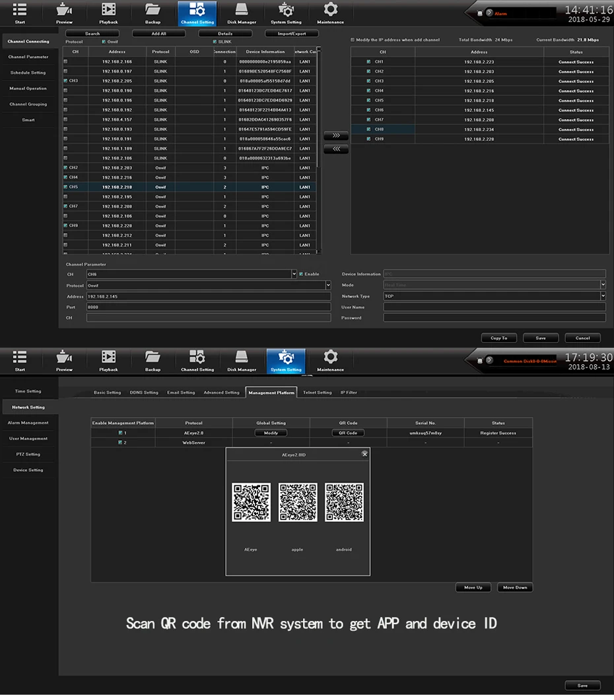The height and width of the screenshot is (700, 614).
Task: Click Modify button for AEye2.0
Action: 271,433
